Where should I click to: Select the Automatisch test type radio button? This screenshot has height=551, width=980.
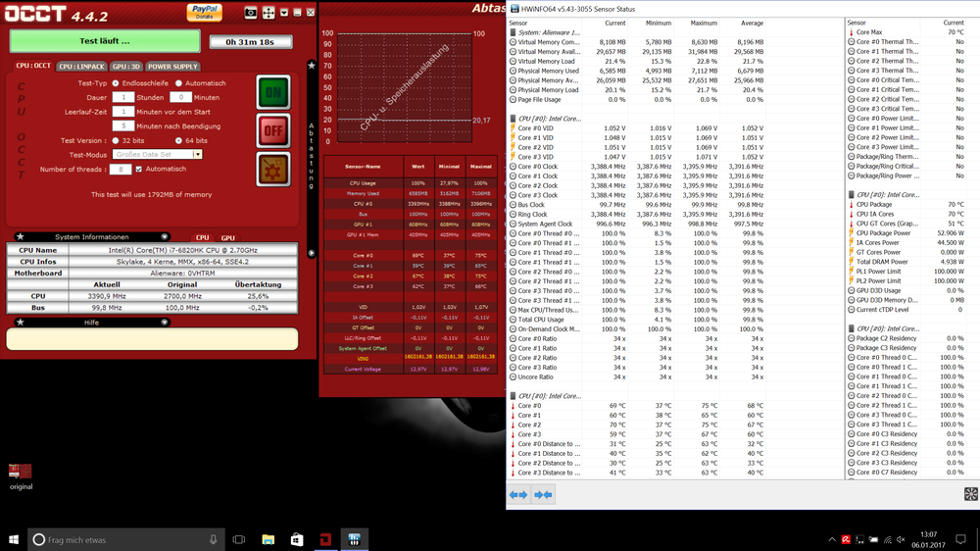click(x=178, y=83)
